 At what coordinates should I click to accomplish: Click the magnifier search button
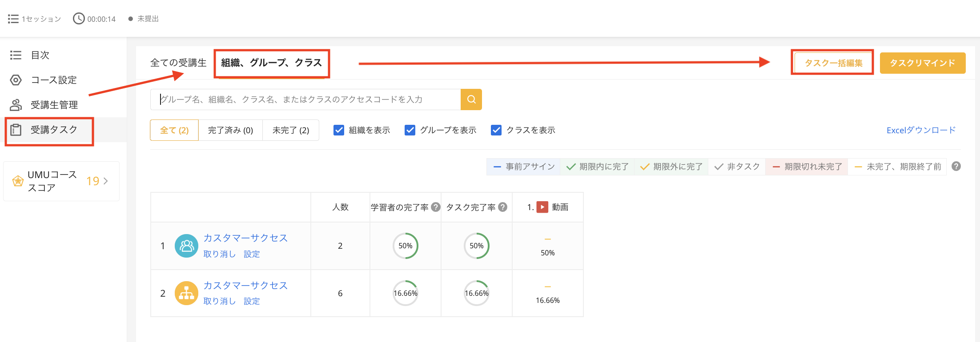(x=471, y=99)
